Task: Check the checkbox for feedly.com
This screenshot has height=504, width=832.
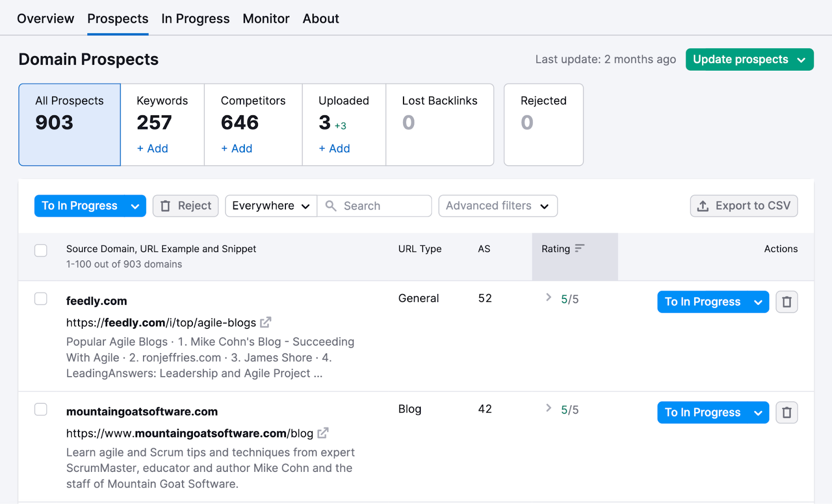Action: click(41, 299)
